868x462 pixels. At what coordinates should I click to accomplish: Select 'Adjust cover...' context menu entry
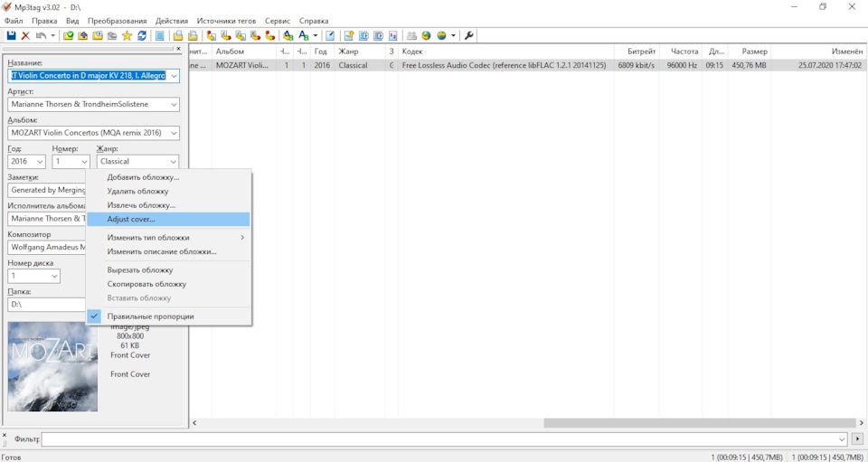pos(169,220)
